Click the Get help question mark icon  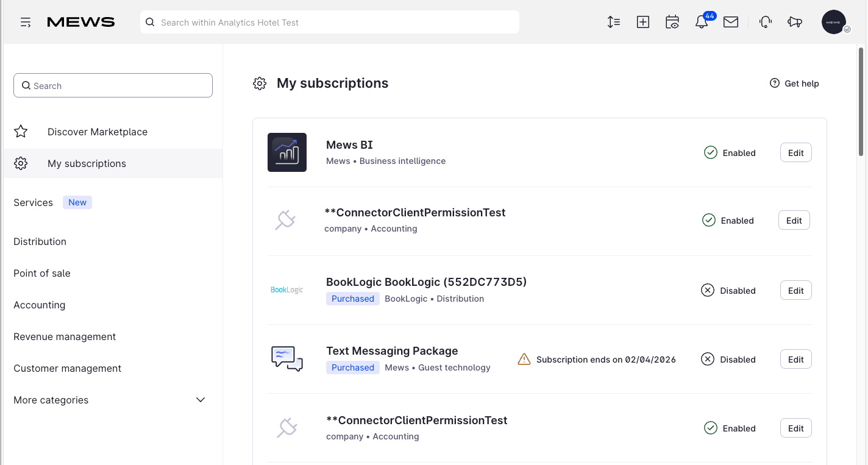tap(775, 83)
